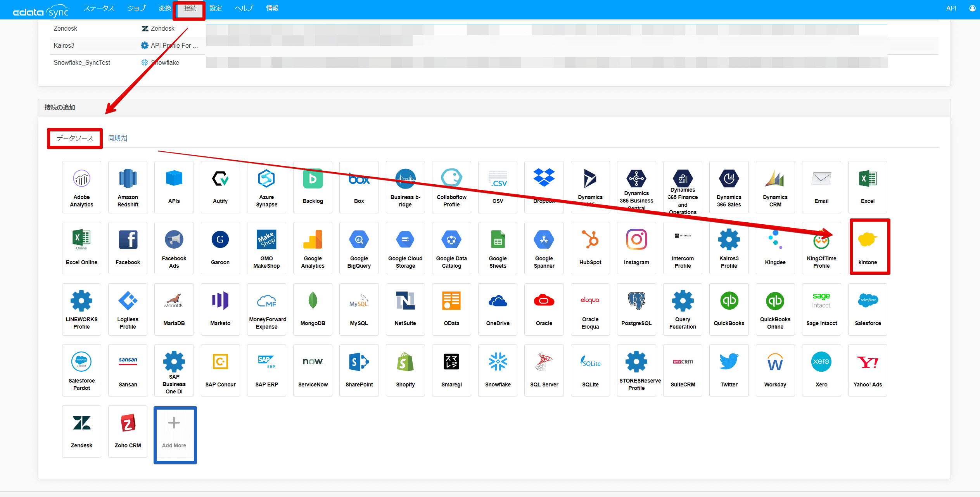Select the kintone data source connector
980x497 pixels.
click(x=867, y=247)
